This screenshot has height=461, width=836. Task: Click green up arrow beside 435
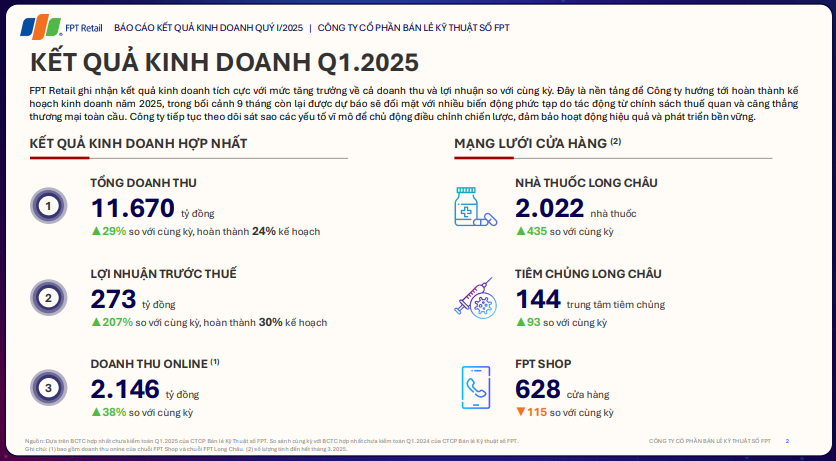(520, 231)
